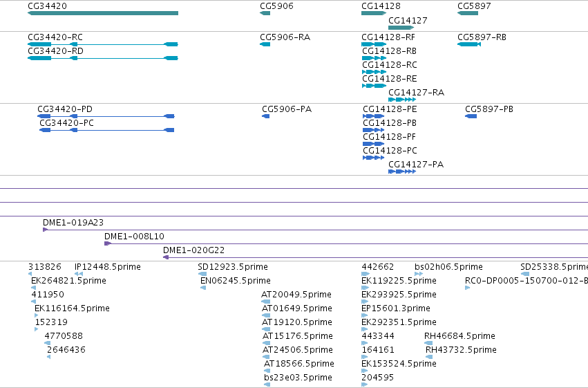Select protein CG14128-PC
The image size is (588, 388).
[x=374, y=158]
